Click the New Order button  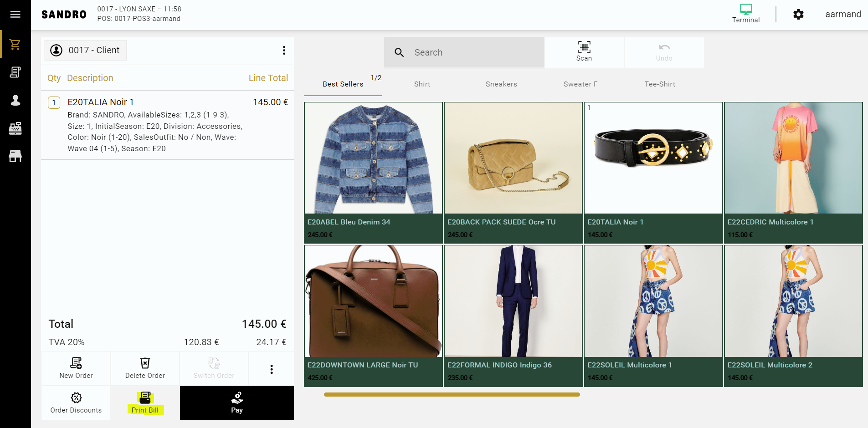(x=76, y=368)
